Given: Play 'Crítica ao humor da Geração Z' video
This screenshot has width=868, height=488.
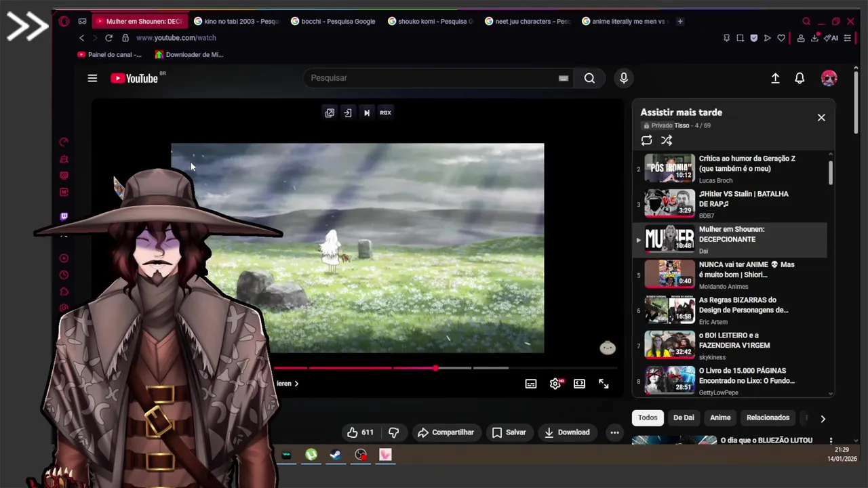Looking at the screenshot, I should pyautogui.click(x=730, y=169).
